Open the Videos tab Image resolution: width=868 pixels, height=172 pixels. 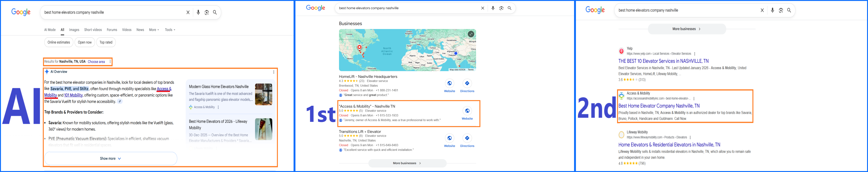tap(127, 30)
